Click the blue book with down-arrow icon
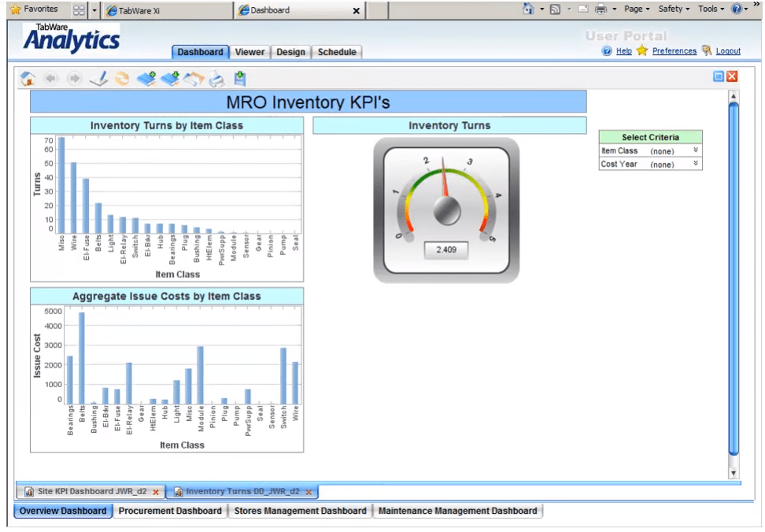This screenshot has width=765, height=532. pyautogui.click(x=170, y=79)
